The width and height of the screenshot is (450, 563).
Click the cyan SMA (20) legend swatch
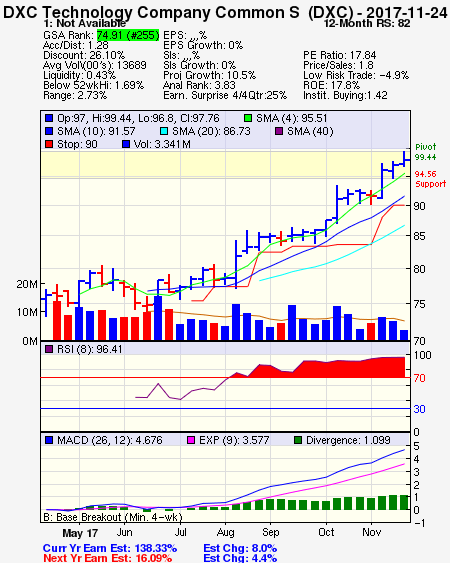point(164,131)
